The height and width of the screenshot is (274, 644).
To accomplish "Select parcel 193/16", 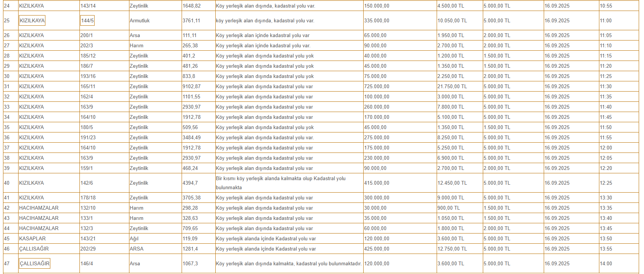I will coord(88,76).
